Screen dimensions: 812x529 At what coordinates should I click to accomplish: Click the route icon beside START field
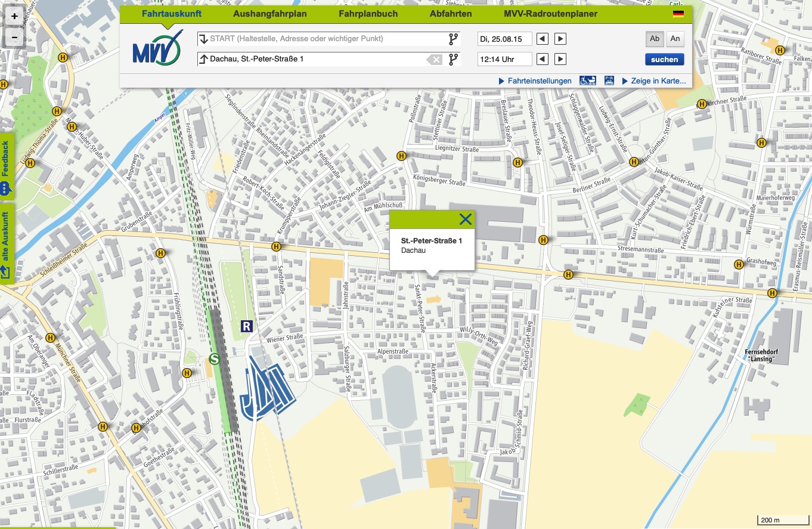tap(454, 39)
